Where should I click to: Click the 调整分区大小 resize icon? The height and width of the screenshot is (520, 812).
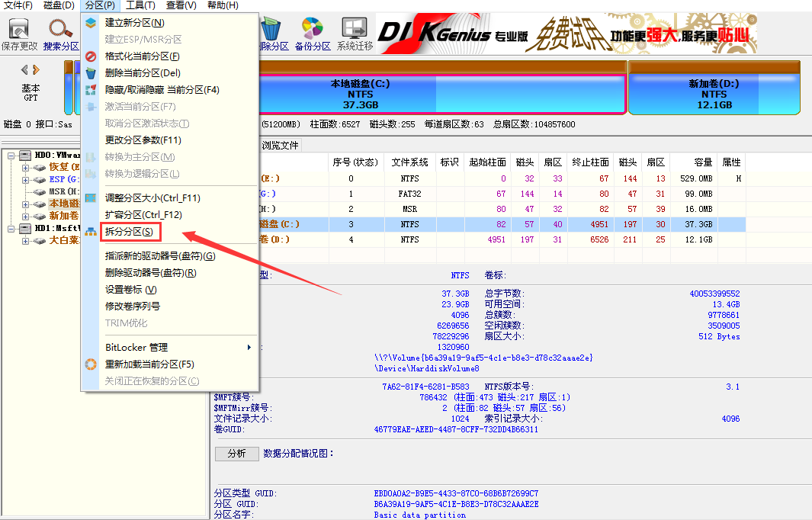tap(91, 197)
